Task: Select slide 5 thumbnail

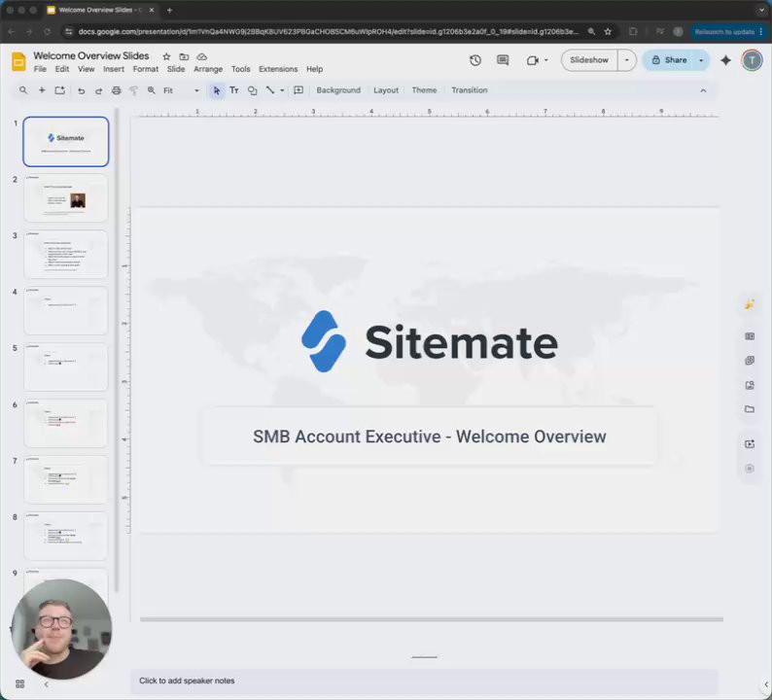Action: pos(66,367)
